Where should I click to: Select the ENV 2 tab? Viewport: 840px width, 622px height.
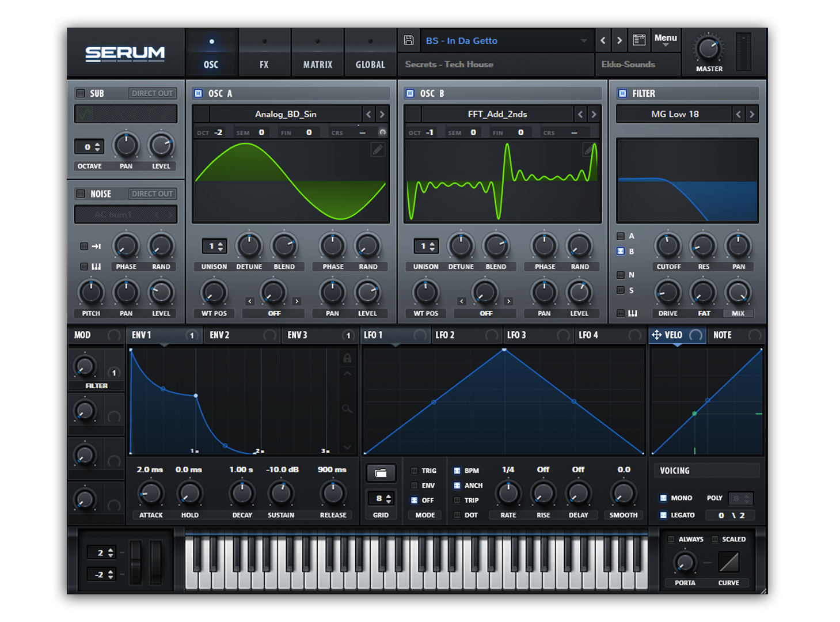[242, 335]
